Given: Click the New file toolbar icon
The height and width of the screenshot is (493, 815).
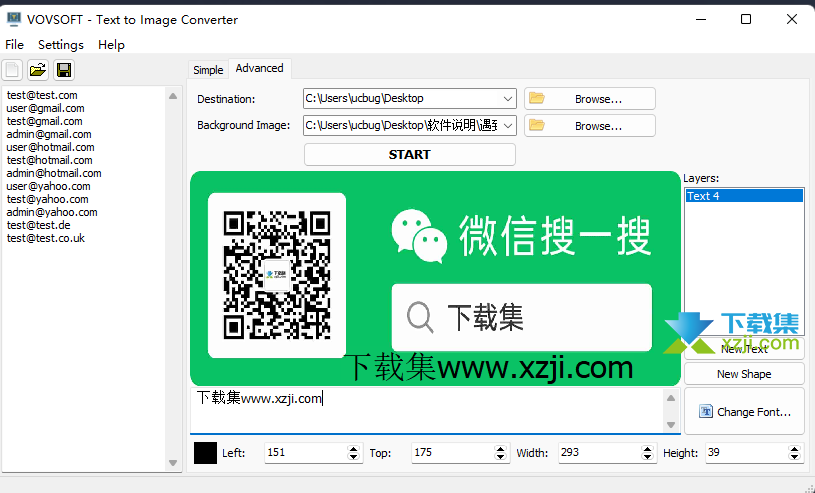Looking at the screenshot, I should click(x=12, y=70).
